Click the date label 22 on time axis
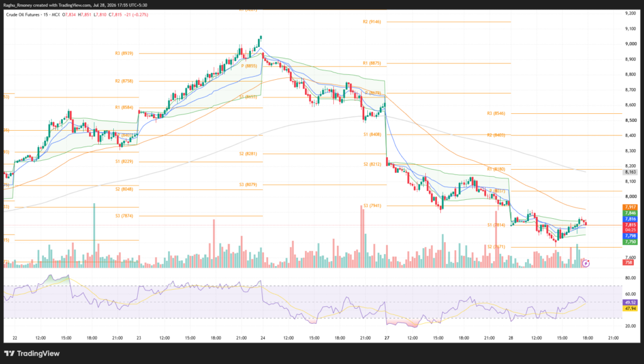 coord(15,338)
